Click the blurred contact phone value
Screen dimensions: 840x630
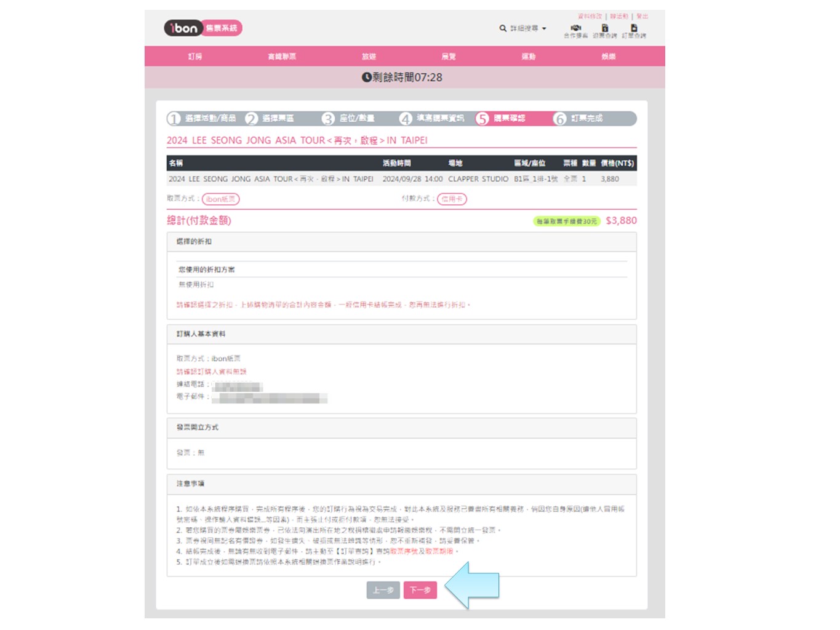pyautogui.click(x=237, y=386)
